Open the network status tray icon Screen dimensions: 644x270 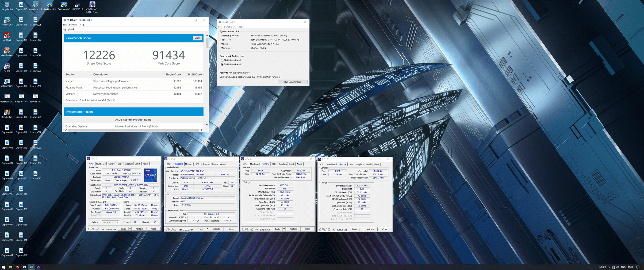coord(613,267)
